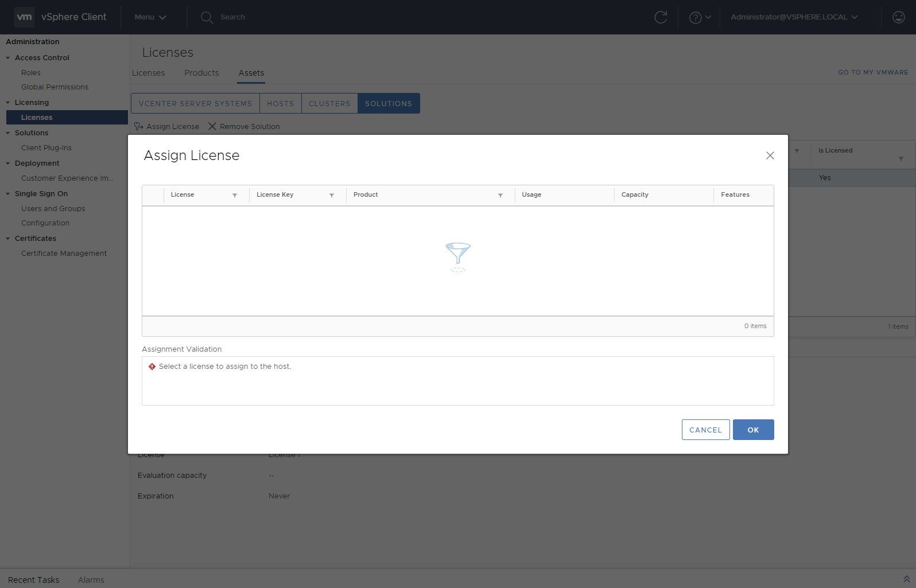The width and height of the screenshot is (916, 588).
Task: Collapse the Access Control tree section
Action: [8, 58]
